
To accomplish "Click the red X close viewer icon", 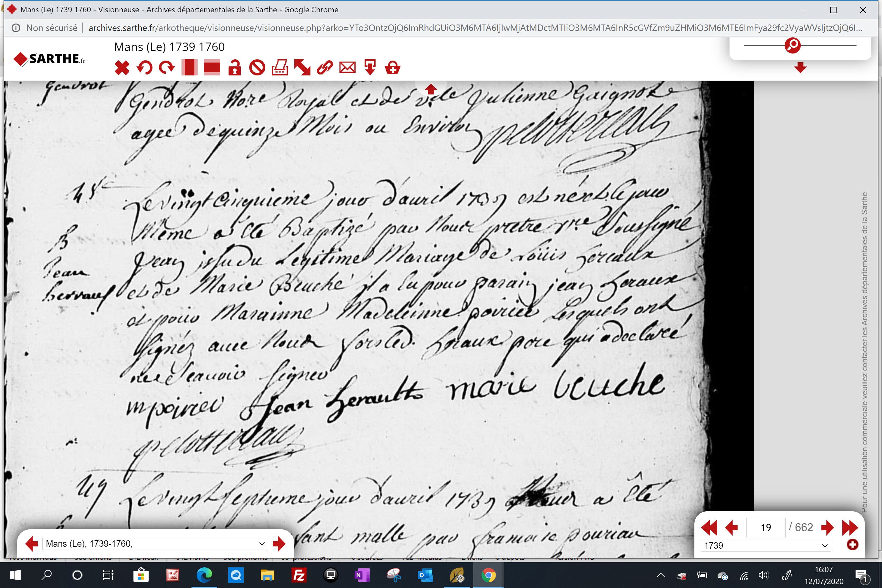I will 122,68.
